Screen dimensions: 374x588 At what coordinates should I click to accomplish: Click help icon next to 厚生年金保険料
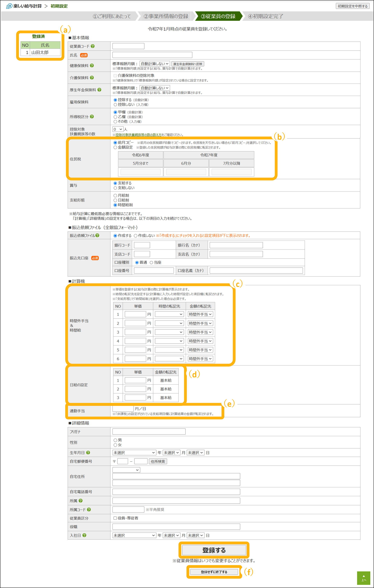99,90
